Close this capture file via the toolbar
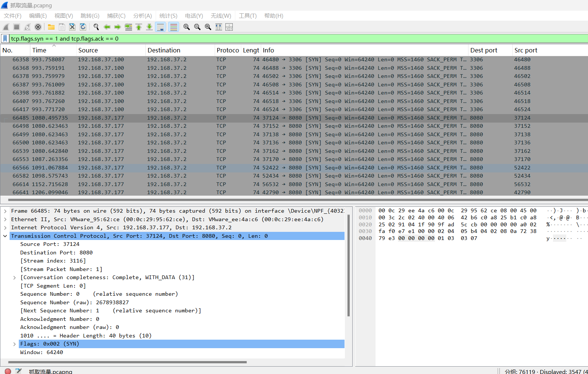Viewport: 588px width, 374px height. click(72, 27)
